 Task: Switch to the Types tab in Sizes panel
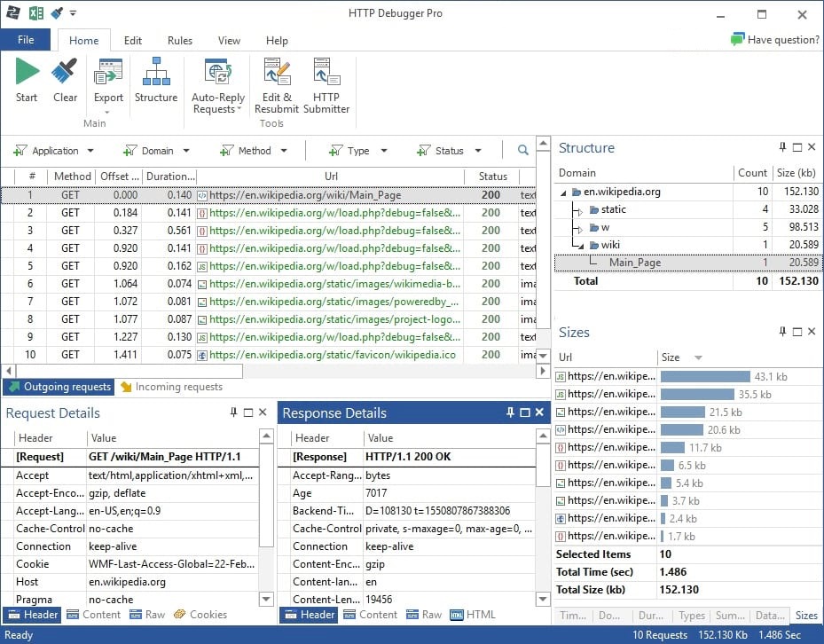692,615
